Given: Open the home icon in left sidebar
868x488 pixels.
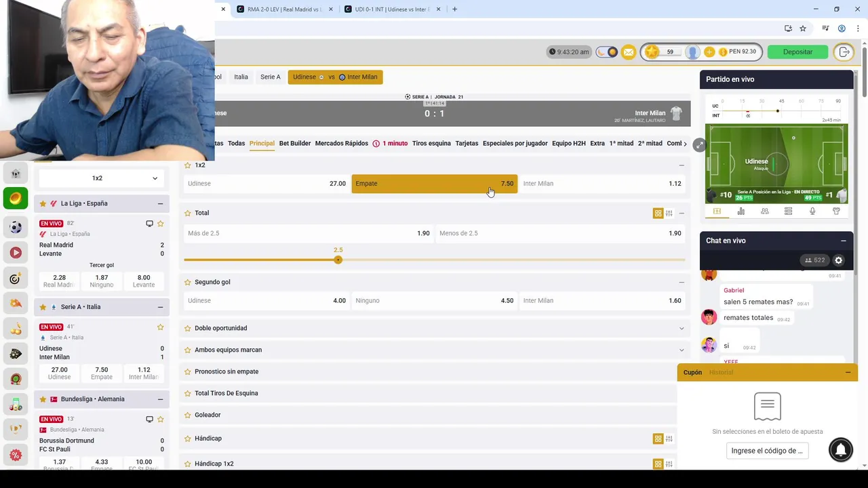Looking at the screenshot, I should click(x=16, y=174).
